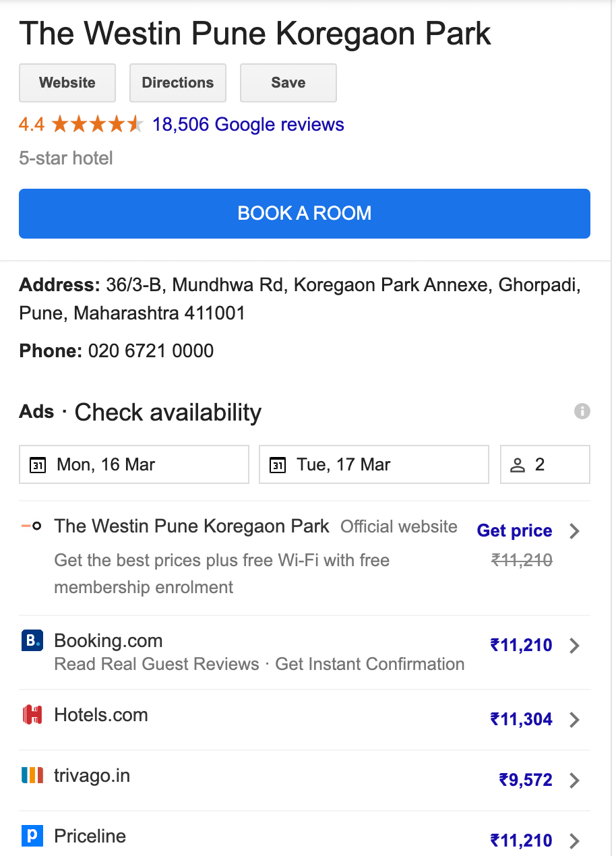Open the Tue, 17 Mar check-out date picker

click(374, 464)
